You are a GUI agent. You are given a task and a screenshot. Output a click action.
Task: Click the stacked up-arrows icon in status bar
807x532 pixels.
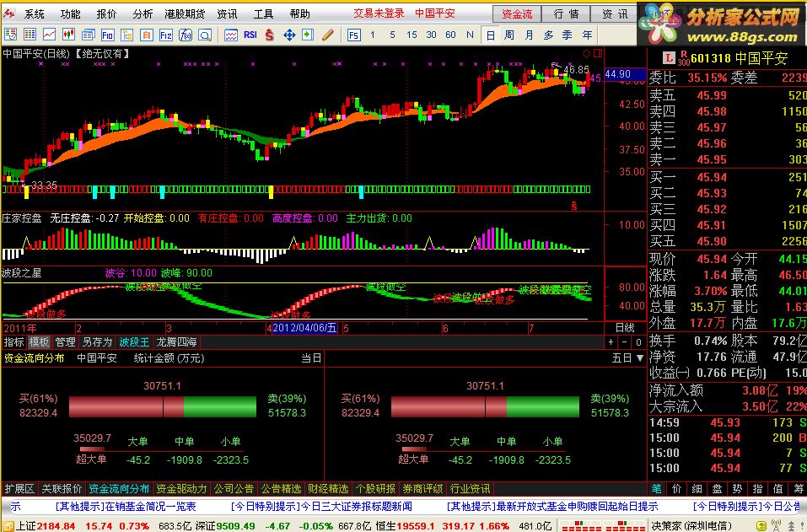[793, 526]
